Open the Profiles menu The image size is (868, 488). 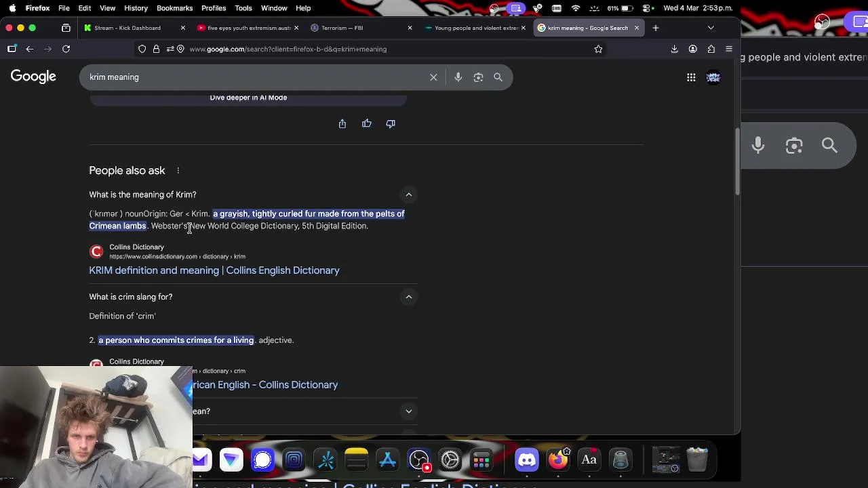tap(214, 8)
